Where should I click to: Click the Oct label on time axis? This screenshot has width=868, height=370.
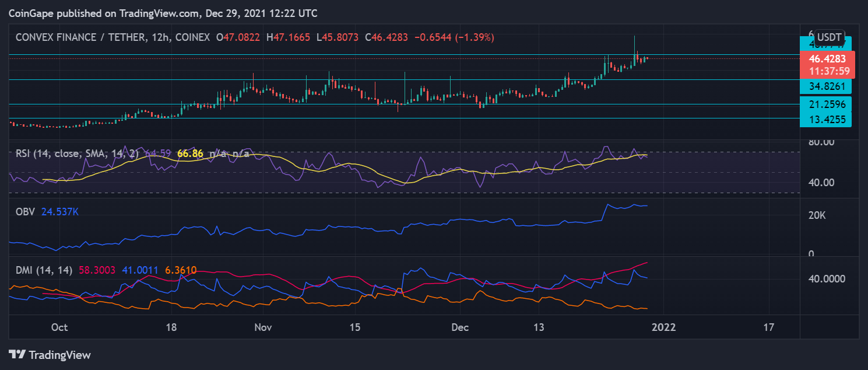tap(59, 327)
